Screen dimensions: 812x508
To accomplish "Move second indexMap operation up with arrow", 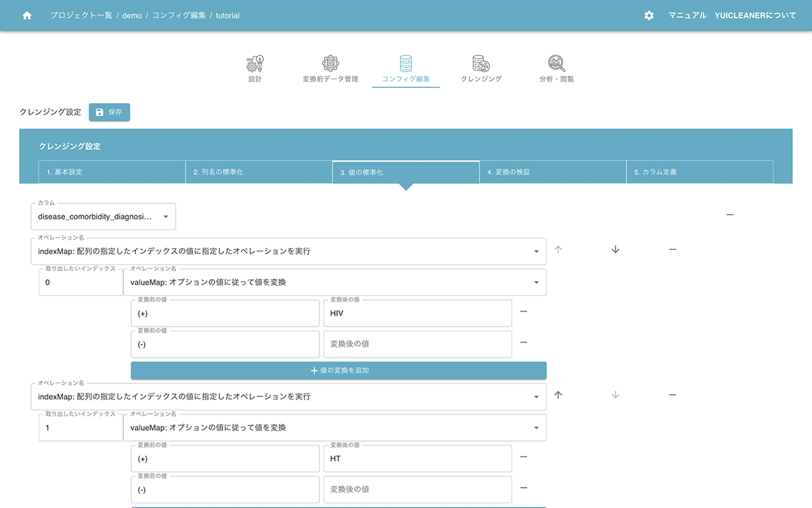I will (x=558, y=395).
